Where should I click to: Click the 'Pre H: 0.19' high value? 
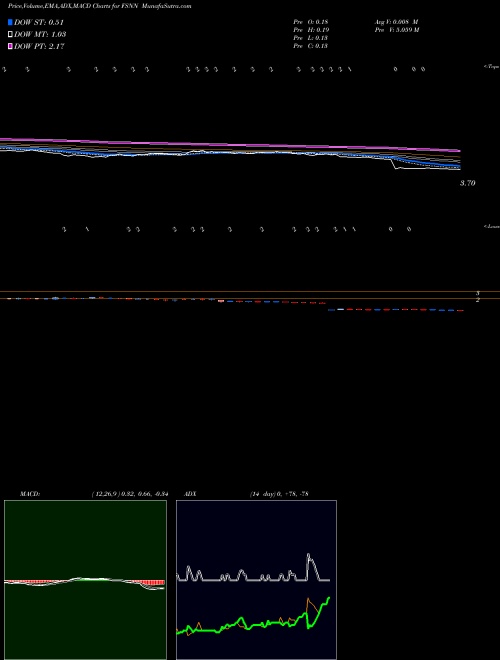click(311, 30)
